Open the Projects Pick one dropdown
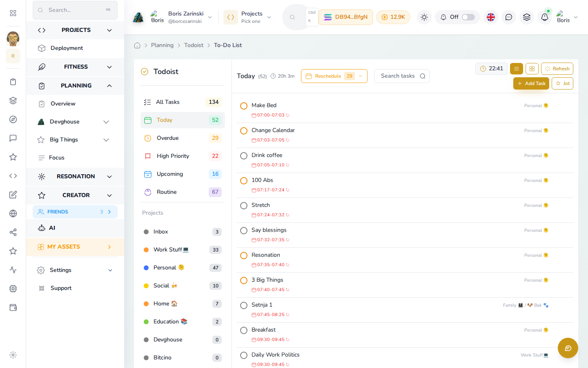The height and width of the screenshot is (368, 588). click(248, 17)
